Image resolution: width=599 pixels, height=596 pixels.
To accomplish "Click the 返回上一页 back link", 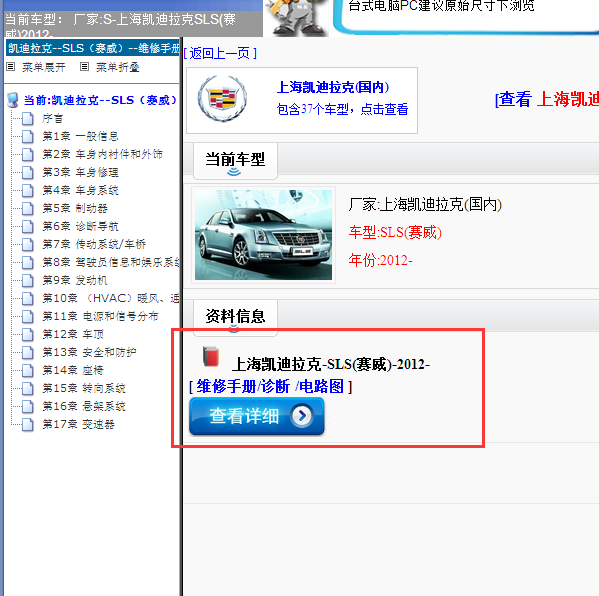I will click(x=220, y=53).
